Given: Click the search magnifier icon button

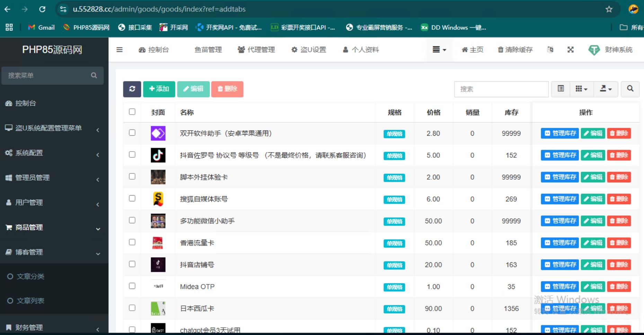Looking at the screenshot, I should point(630,89).
